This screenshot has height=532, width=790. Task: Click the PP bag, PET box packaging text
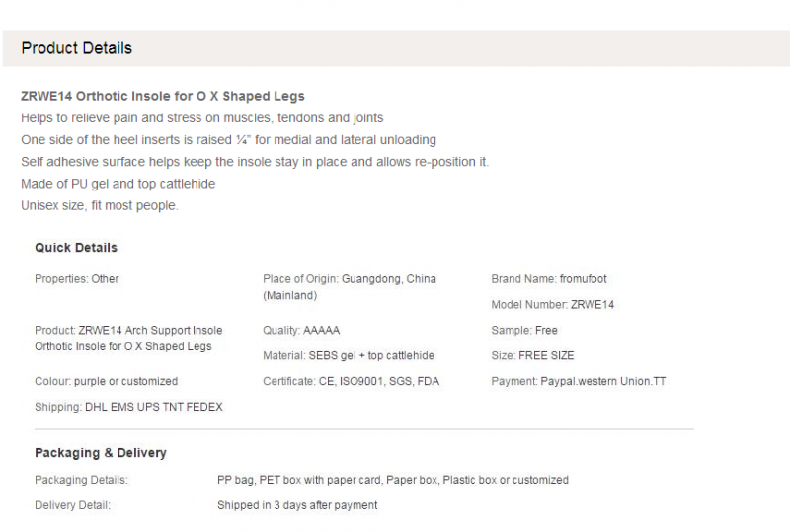coord(393,480)
